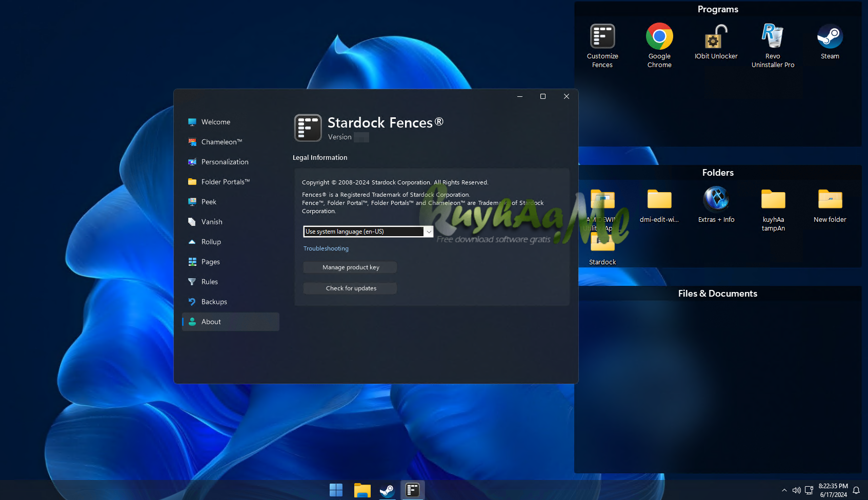Open the language dropdown
The height and width of the screenshot is (500, 868).
click(368, 232)
